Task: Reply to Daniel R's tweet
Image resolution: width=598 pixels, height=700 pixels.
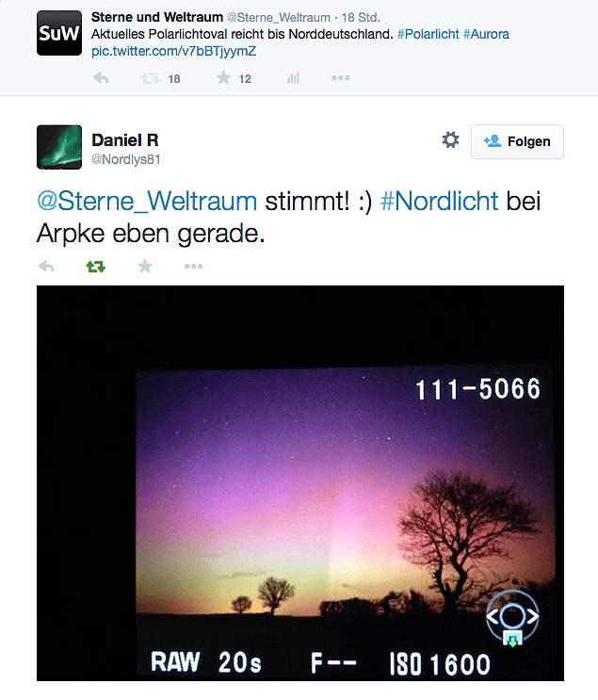Action: click(x=46, y=267)
